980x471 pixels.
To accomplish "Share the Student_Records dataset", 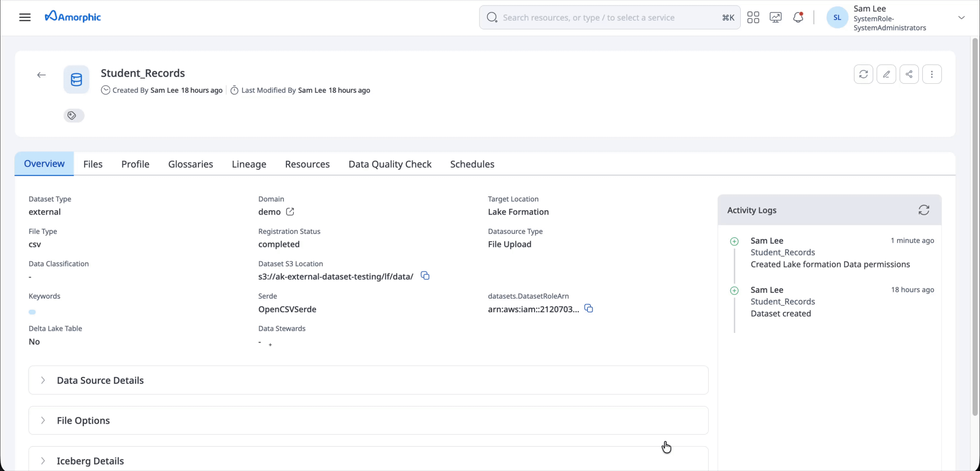I will (x=909, y=74).
